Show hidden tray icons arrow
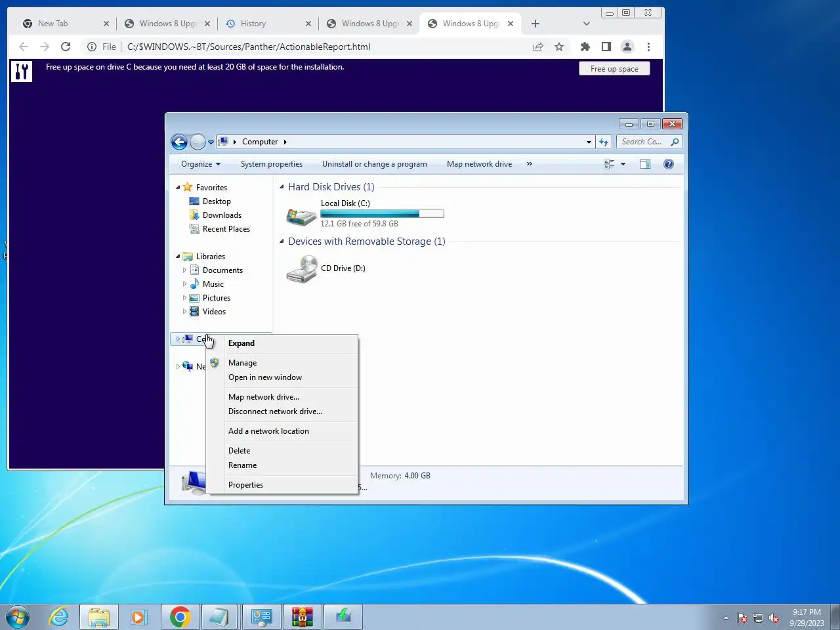This screenshot has height=630, width=840. pos(726,618)
